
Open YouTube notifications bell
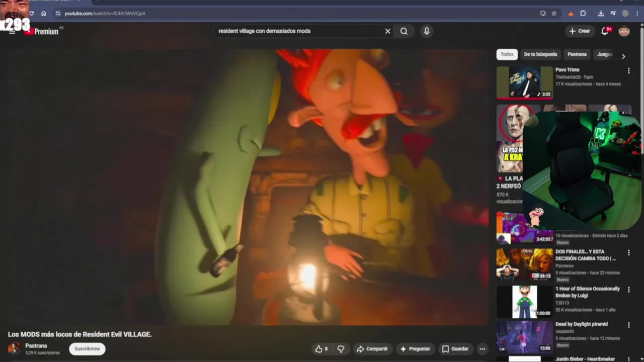[605, 31]
